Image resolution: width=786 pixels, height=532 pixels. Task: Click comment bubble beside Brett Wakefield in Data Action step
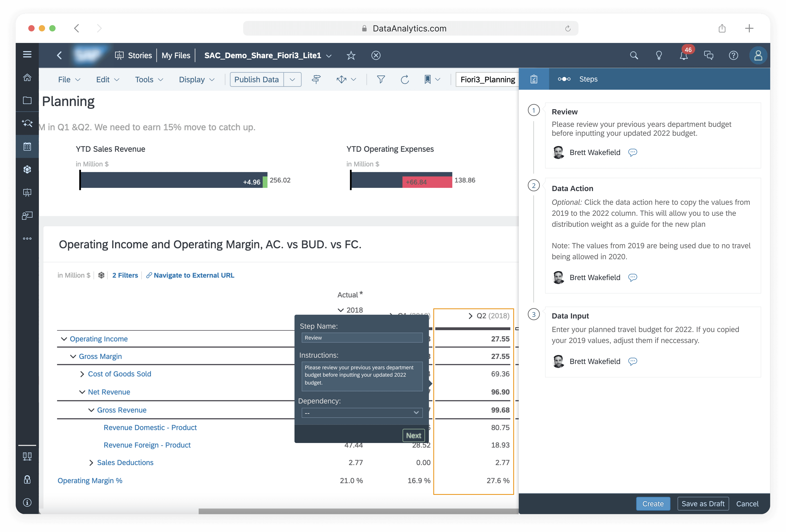632,278
